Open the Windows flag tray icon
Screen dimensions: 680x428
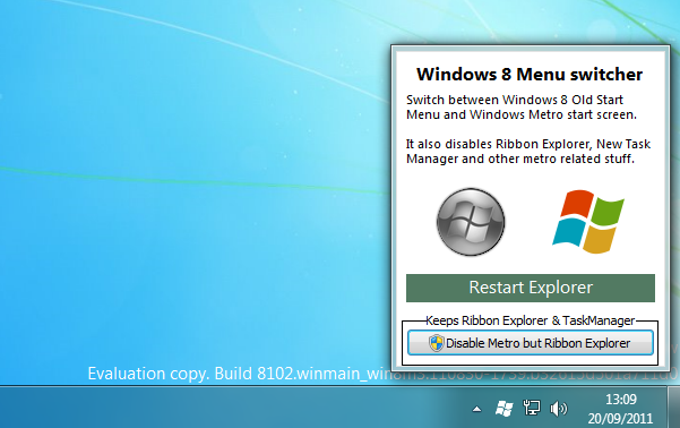pos(504,408)
